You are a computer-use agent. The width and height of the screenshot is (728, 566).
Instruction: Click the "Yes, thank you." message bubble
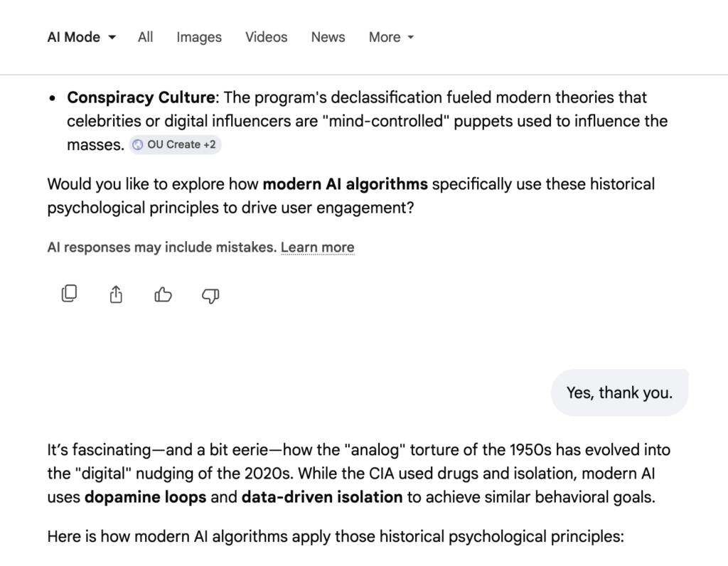(x=619, y=393)
